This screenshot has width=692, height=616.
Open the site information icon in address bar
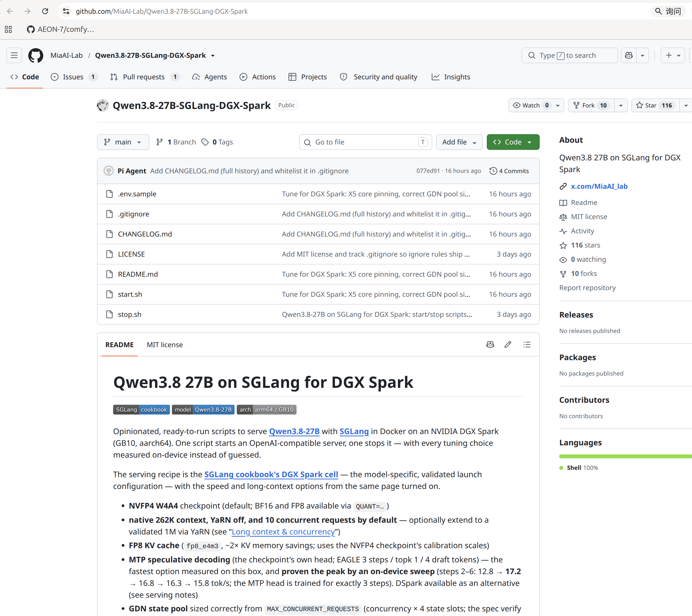click(66, 11)
